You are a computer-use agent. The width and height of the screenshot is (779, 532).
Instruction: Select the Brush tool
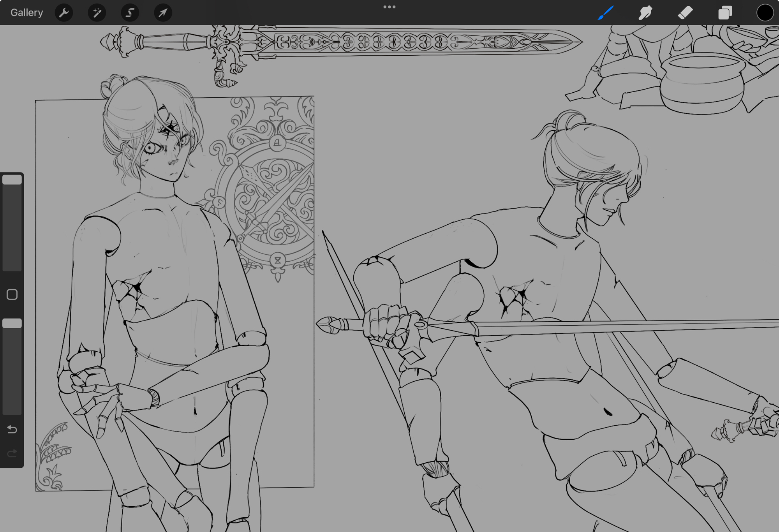pyautogui.click(x=606, y=12)
